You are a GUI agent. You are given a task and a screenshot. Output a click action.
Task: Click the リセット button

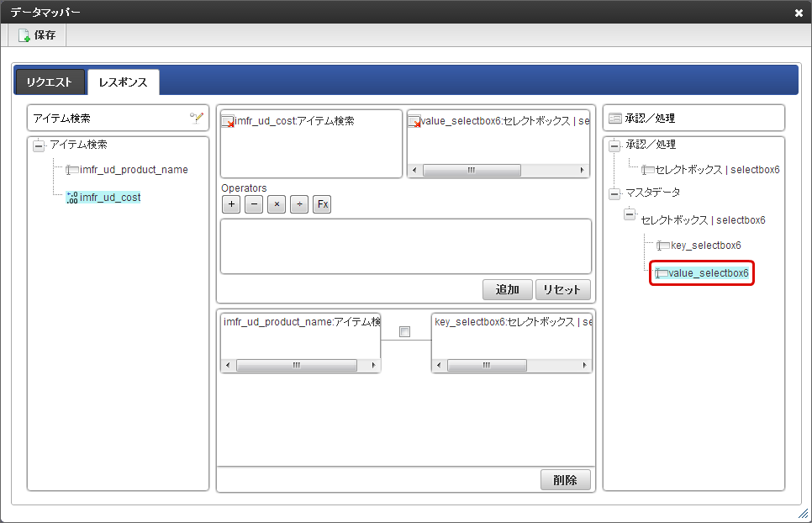pyautogui.click(x=562, y=289)
